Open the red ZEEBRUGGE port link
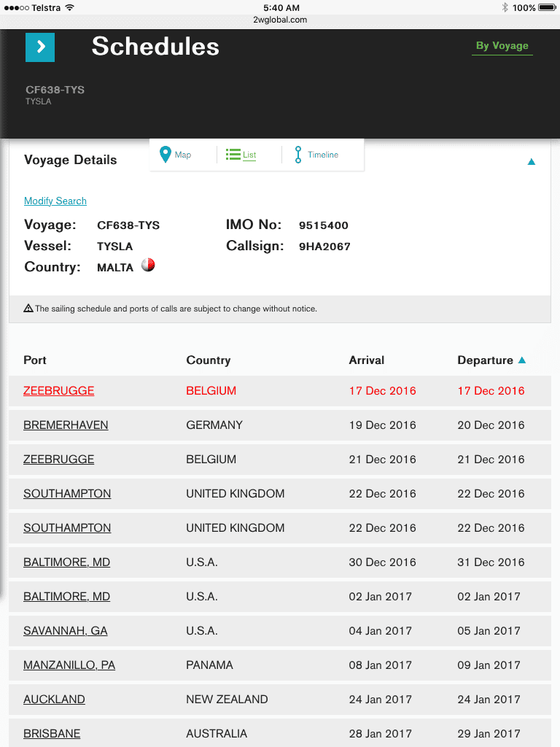Screen dimensions: 560x747 pos(58,391)
